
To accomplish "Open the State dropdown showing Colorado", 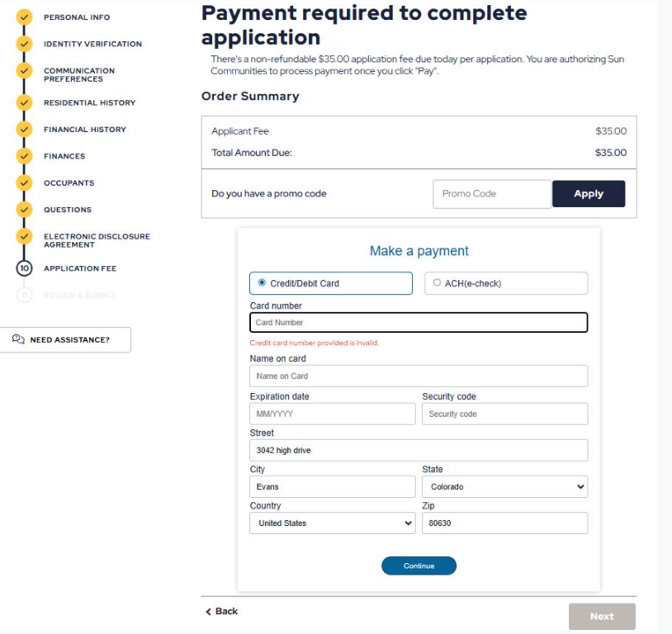I will click(x=505, y=486).
